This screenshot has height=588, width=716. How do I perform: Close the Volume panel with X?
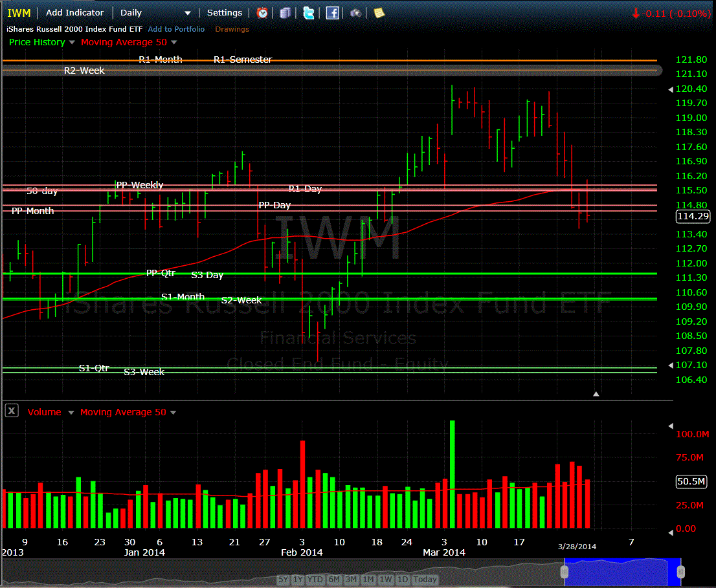11,411
